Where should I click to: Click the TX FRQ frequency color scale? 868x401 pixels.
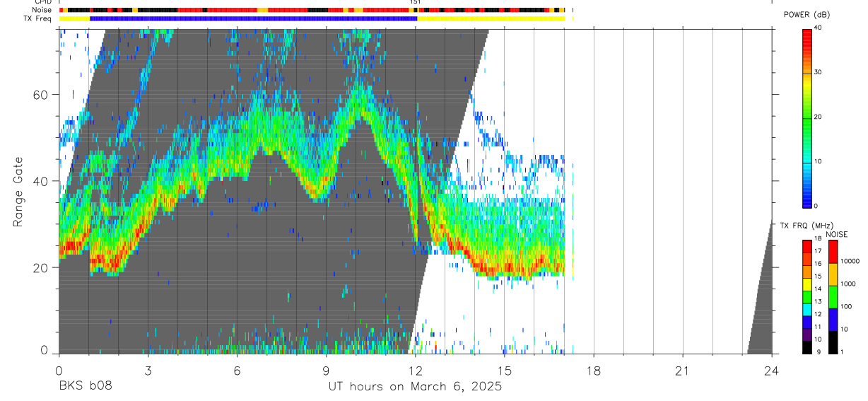pyautogui.click(x=807, y=297)
